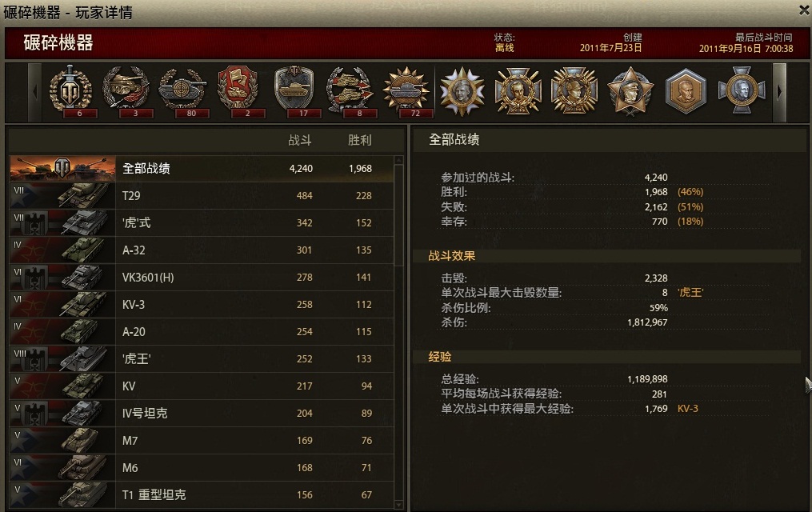The height and width of the screenshot is (512, 812).
Task: Sort the list by the 胜利 column header
Action: click(x=359, y=140)
